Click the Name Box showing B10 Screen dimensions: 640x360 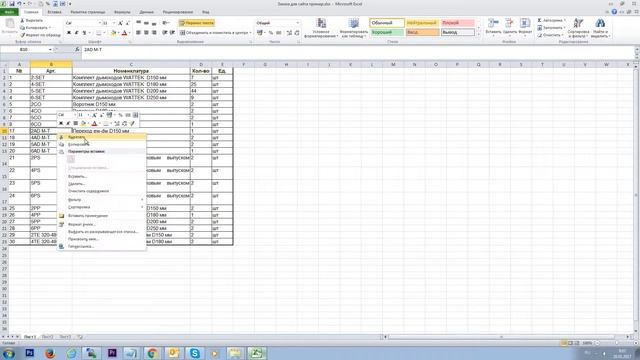click(24, 50)
